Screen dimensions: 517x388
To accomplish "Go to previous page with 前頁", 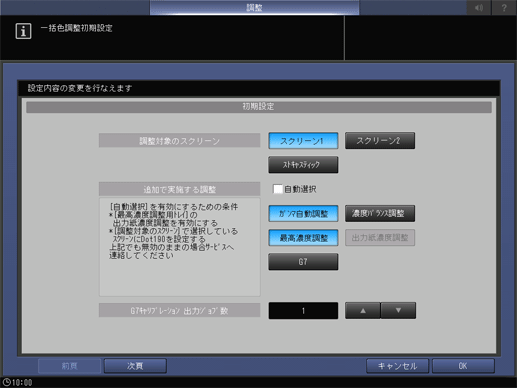I will pyautogui.click(x=69, y=366).
